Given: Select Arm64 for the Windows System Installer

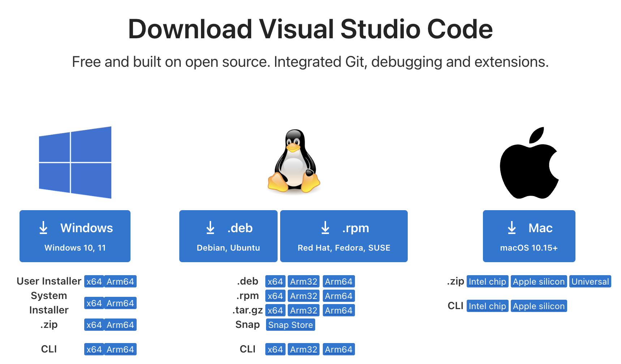Looking at the screenshot, I should click(x=120, y=303).
